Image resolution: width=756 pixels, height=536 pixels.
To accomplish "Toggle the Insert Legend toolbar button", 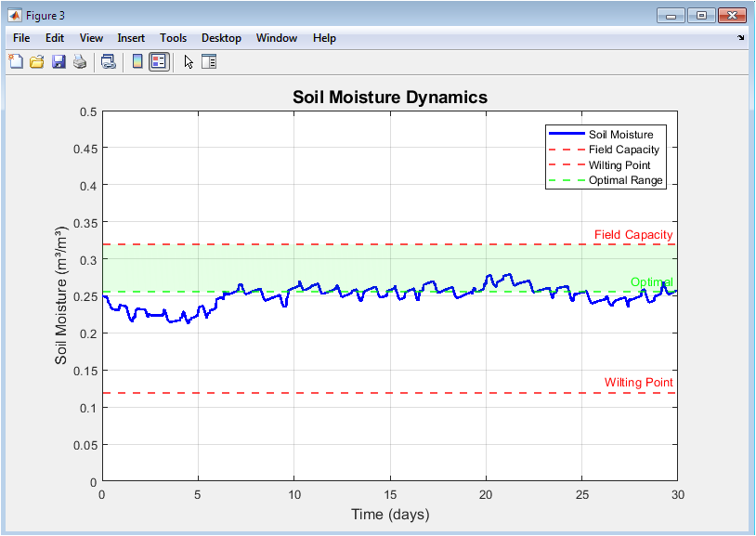I will coord(159,62).
